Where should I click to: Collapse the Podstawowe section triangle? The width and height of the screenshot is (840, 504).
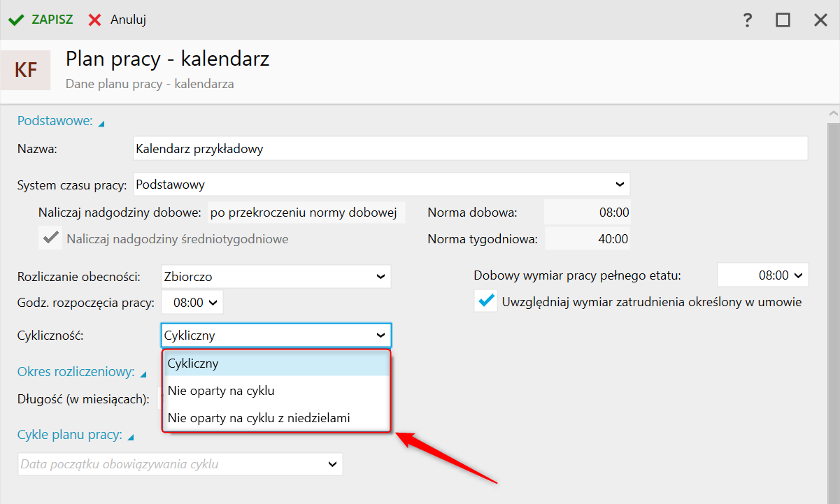tap(101, 124)
